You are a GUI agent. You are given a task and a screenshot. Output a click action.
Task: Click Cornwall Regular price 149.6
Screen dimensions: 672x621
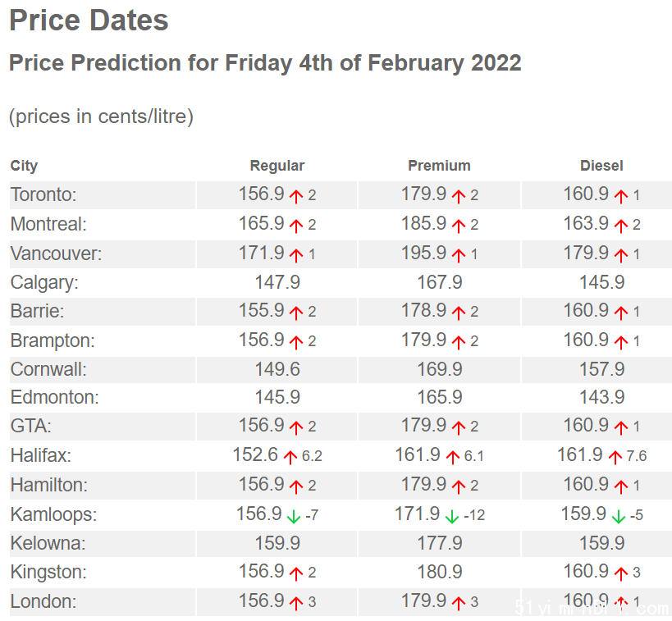tap(277, 369)
